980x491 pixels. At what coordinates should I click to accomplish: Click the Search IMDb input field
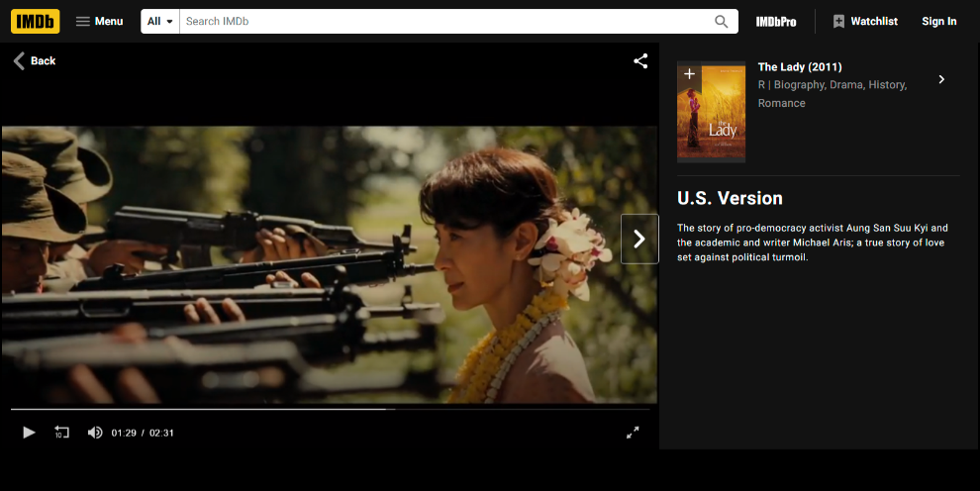[x=445, y=21]
